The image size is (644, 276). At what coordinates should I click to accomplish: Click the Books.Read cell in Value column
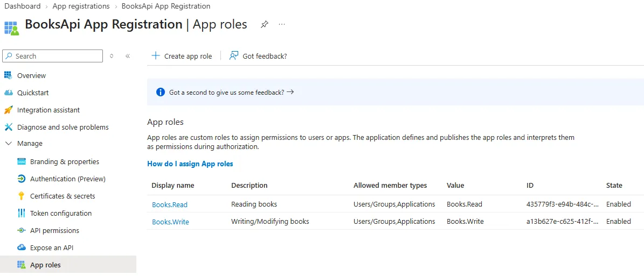[465, 204]
